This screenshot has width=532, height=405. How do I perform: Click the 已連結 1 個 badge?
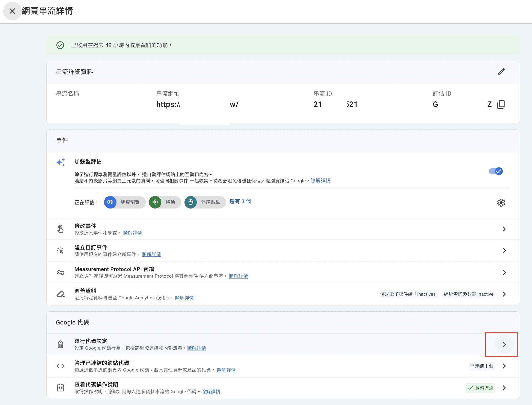point(481,366)
